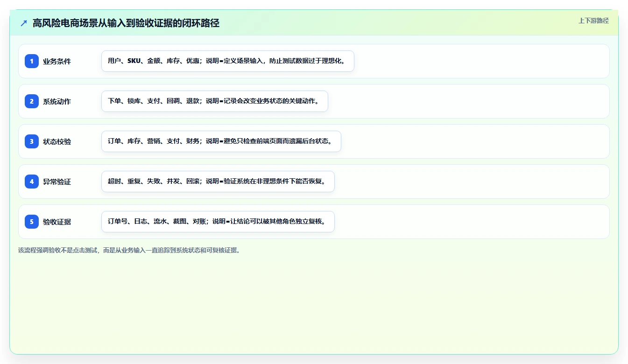Click the step 1 number badge

pos(32,61)
